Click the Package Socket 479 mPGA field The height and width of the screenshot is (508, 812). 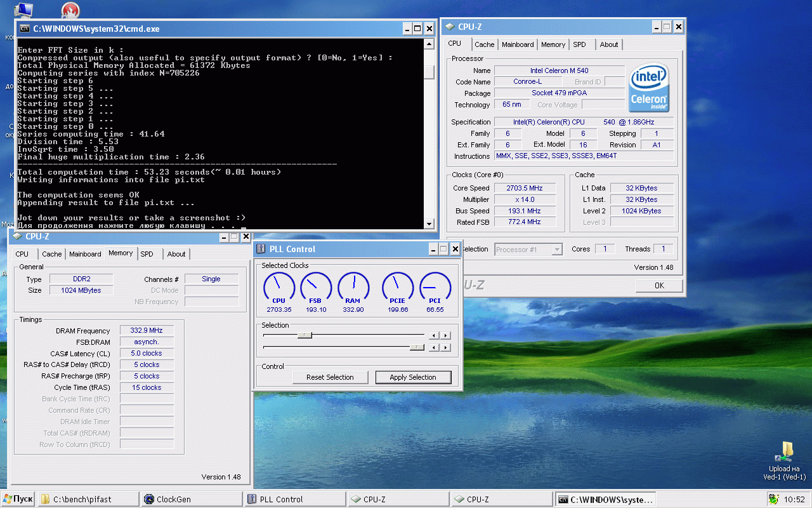point(560,93)
